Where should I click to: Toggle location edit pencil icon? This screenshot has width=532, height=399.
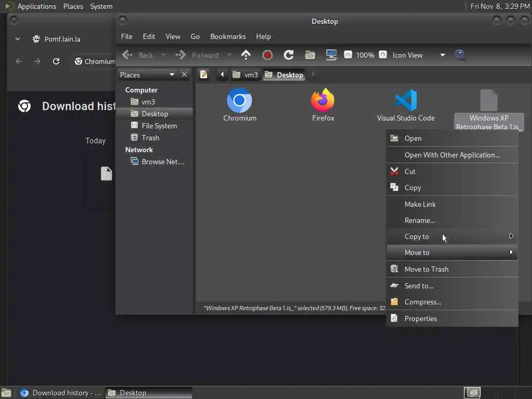click(x=204, y=75)
